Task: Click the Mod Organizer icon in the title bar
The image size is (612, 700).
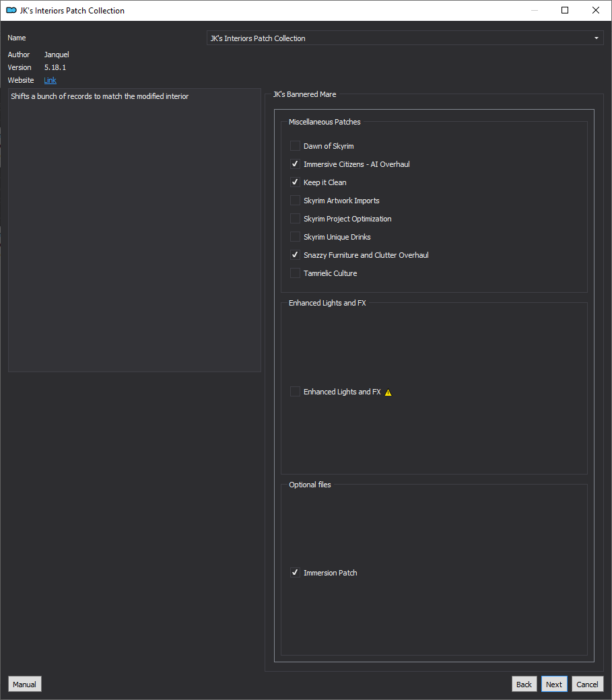Action: click(11, 10)
